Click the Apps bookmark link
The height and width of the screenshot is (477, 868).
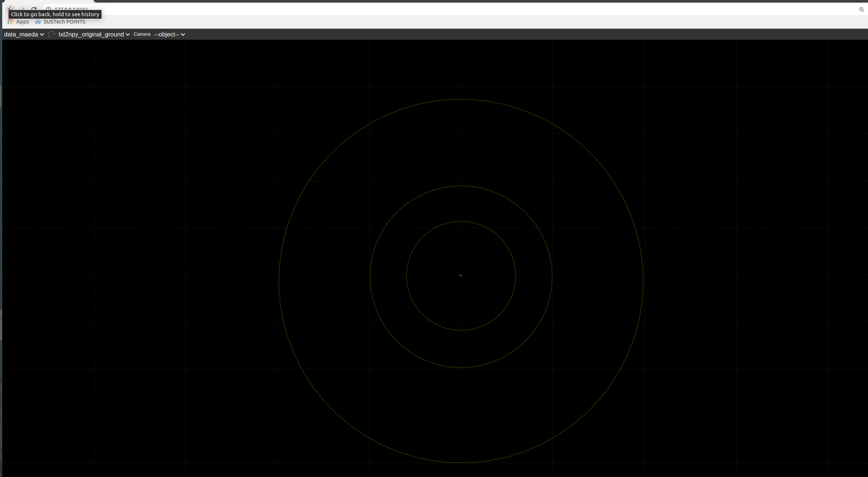click(x=22, y=22)
